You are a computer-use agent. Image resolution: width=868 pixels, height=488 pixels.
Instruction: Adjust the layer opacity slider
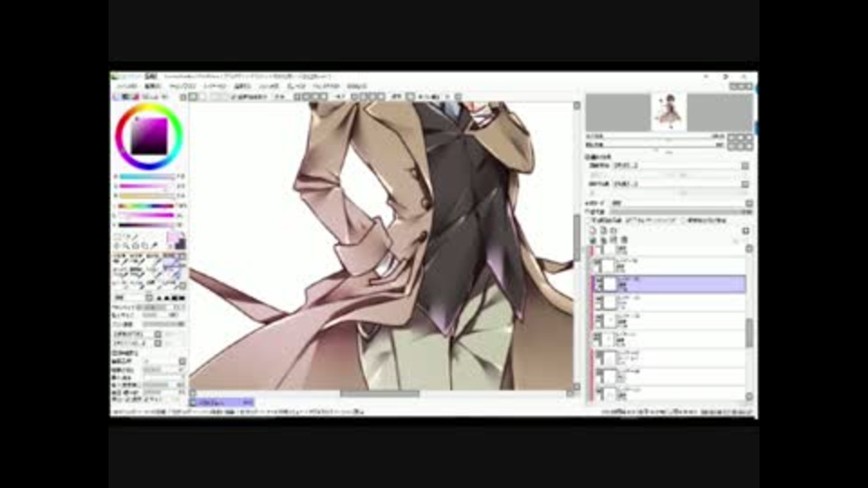coord(681,211)
